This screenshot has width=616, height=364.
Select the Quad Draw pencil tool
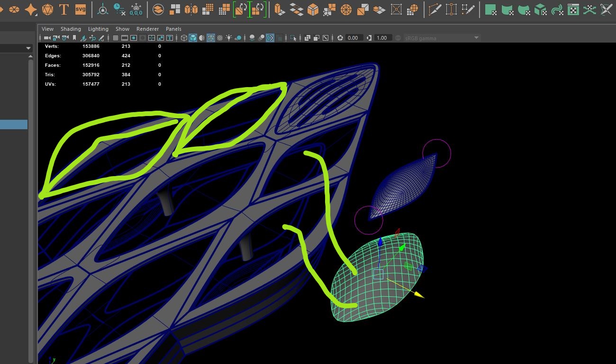coord(468,9)
